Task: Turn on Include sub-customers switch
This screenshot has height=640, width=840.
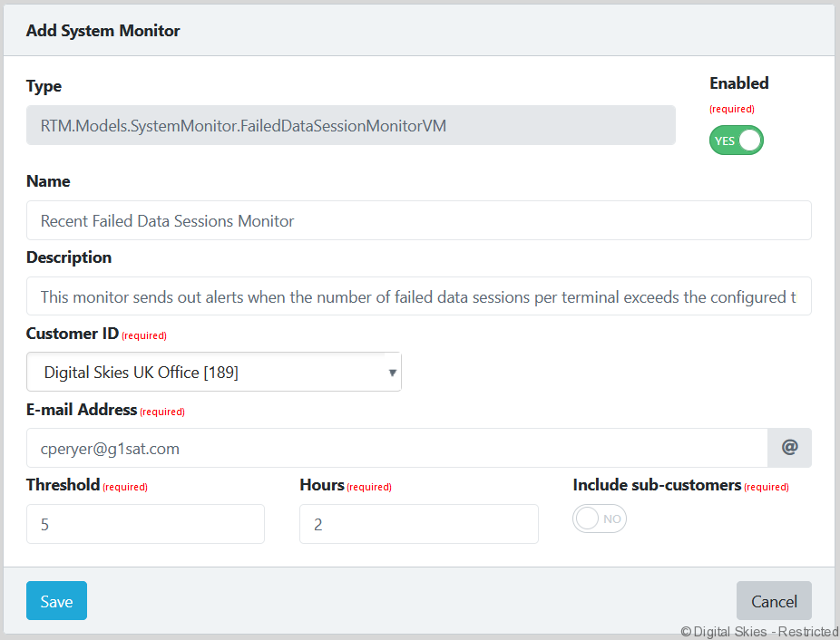Action: pos(600,519)
